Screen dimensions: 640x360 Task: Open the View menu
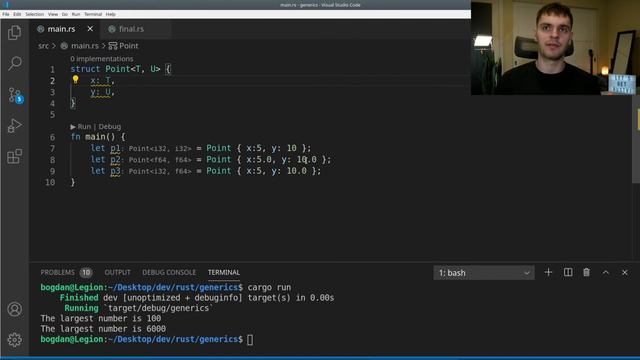[53, 14]
